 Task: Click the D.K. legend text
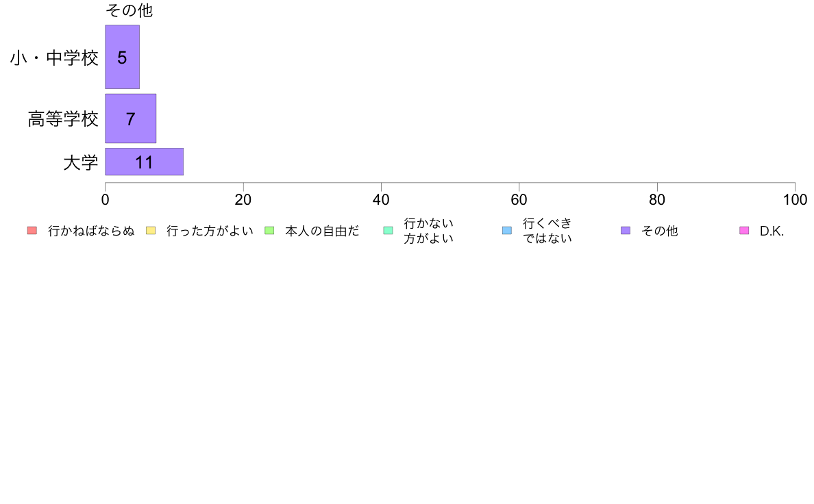[x=772, y=231]
